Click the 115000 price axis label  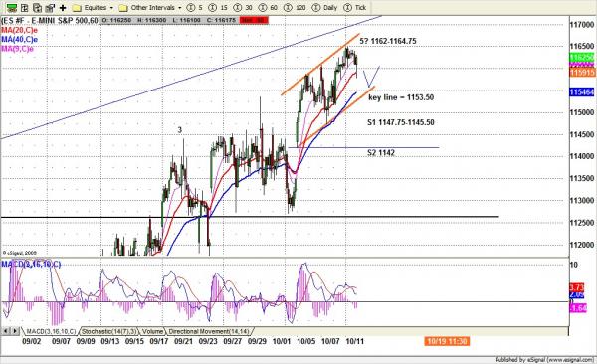pos(581,112)
